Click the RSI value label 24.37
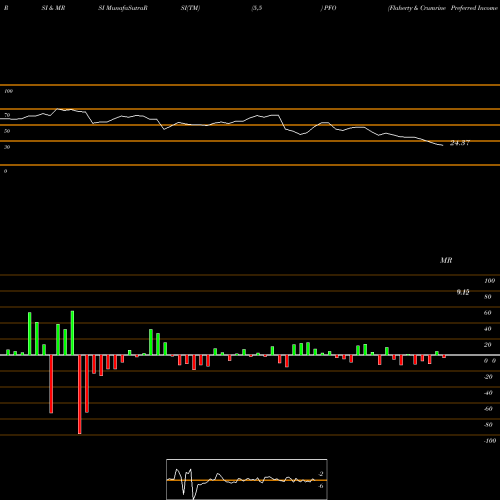The image size is (500, 500). coord(460,143)
